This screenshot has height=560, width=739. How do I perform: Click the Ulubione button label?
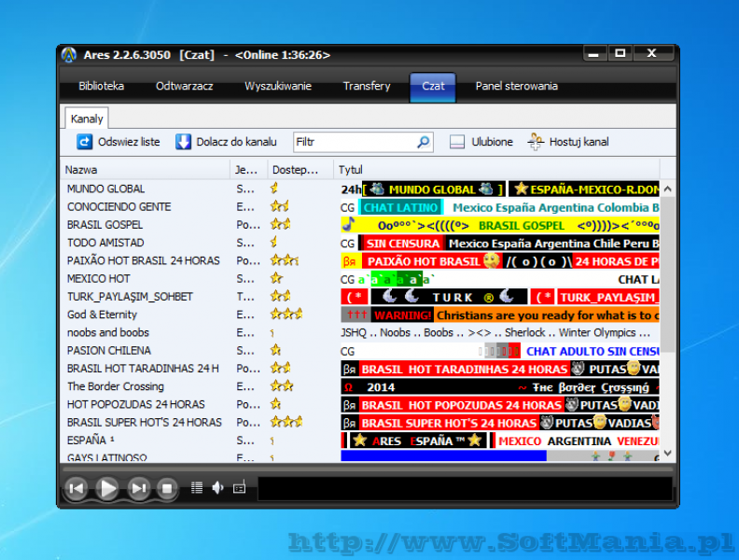(492, 142)
